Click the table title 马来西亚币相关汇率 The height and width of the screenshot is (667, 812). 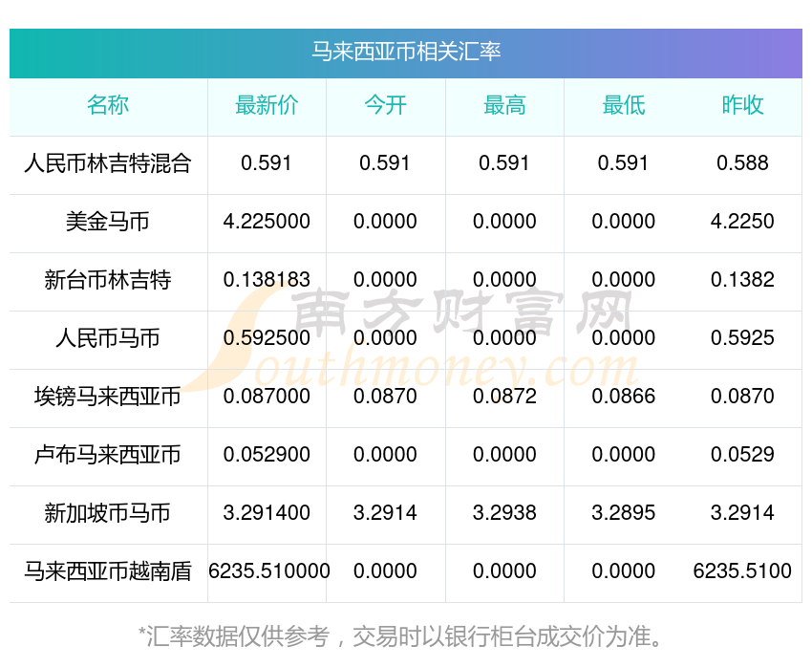coord(406,52)
